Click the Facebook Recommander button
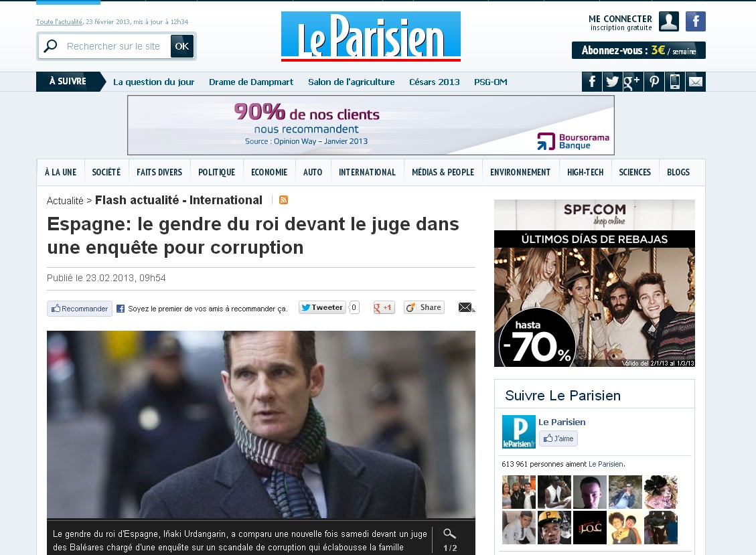This screenshot has height=555, width=756. coord(80,309)
